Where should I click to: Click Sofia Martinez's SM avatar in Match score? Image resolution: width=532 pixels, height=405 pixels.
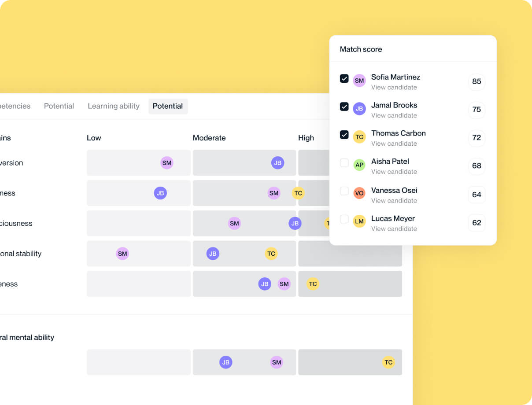[x=359, y=81]
